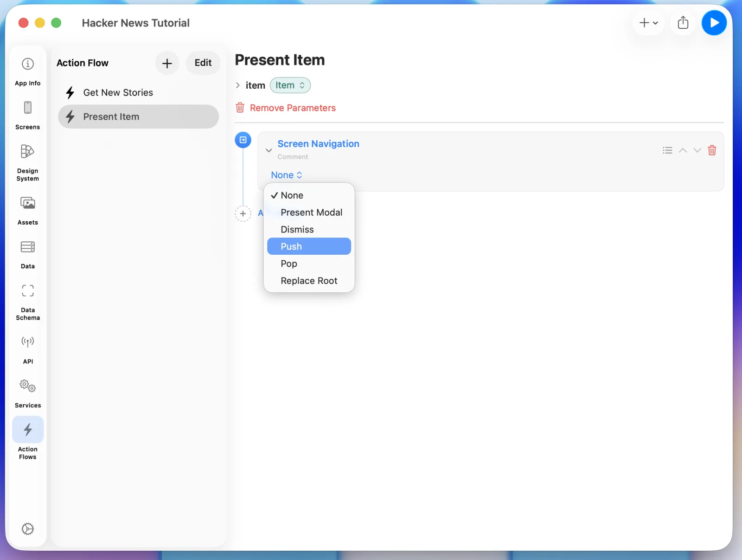Click the Edit button in Action Flow
This screenshot has height=560, width=742.
[x=203, y=63]
